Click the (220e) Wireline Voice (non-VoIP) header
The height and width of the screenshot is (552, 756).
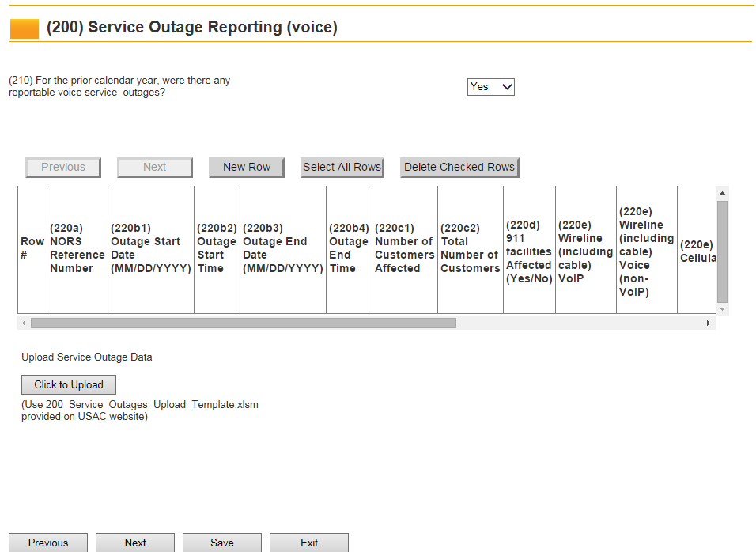(647, 251)
